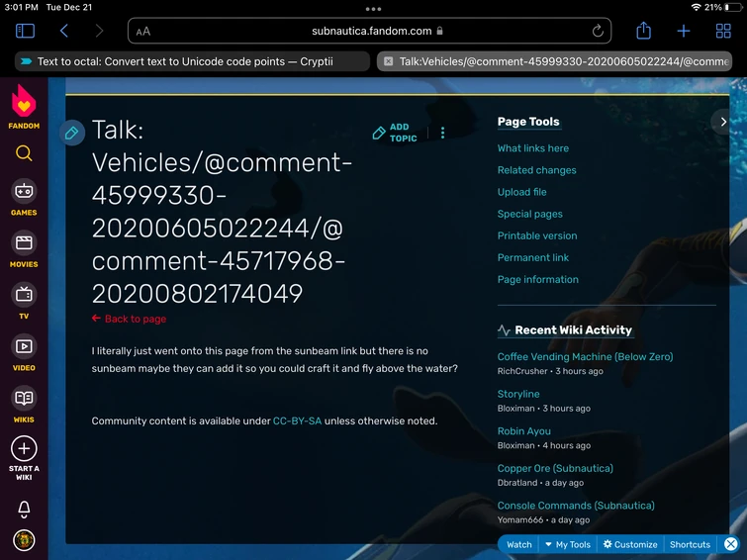Open the Safari share sheet icon
Image resolution: width=747 pixels, height=560 pixels.
643,31
